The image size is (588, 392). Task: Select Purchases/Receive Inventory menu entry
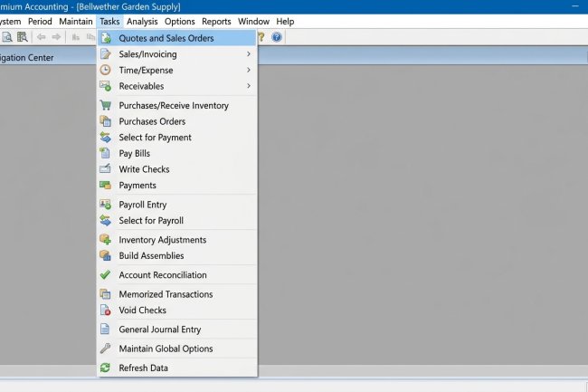click(x=177, y=105)
